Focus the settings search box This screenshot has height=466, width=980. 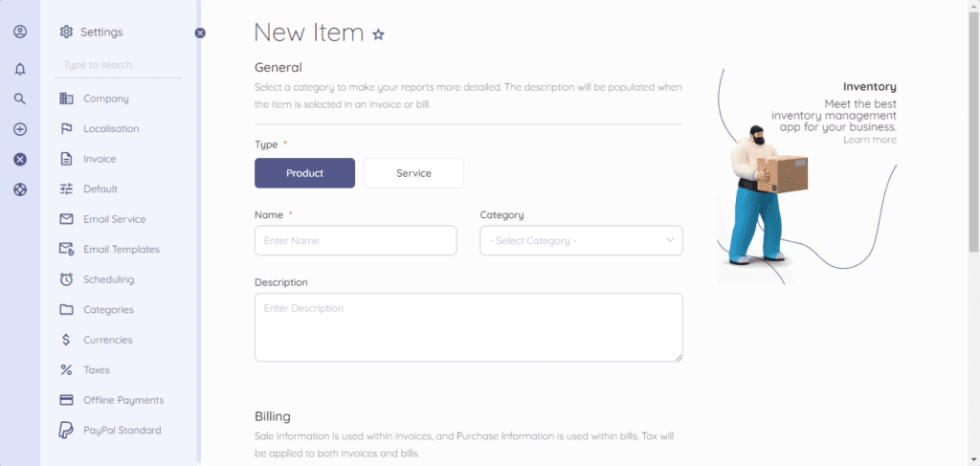point(119,65)
